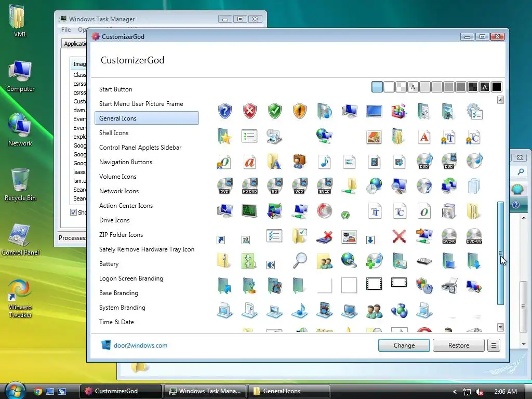Click the Change button
Screen dimensions: 532x399
[x=404, y=345]
